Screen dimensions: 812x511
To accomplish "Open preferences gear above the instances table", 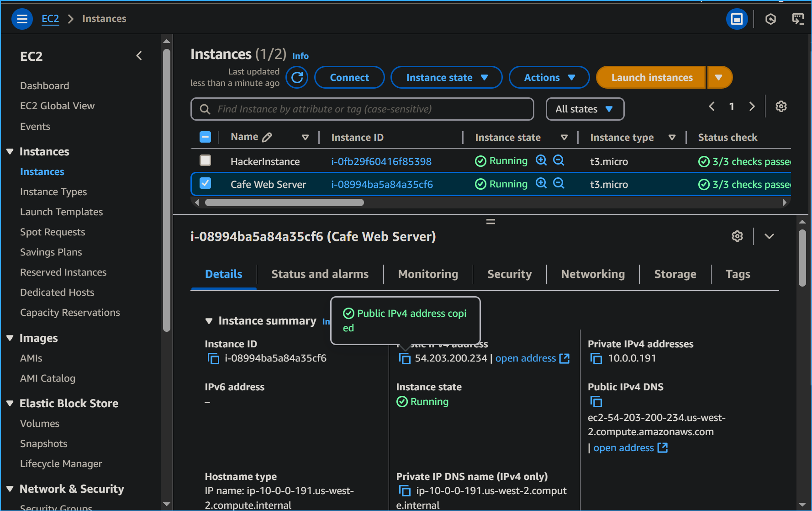I will (780, 106).
